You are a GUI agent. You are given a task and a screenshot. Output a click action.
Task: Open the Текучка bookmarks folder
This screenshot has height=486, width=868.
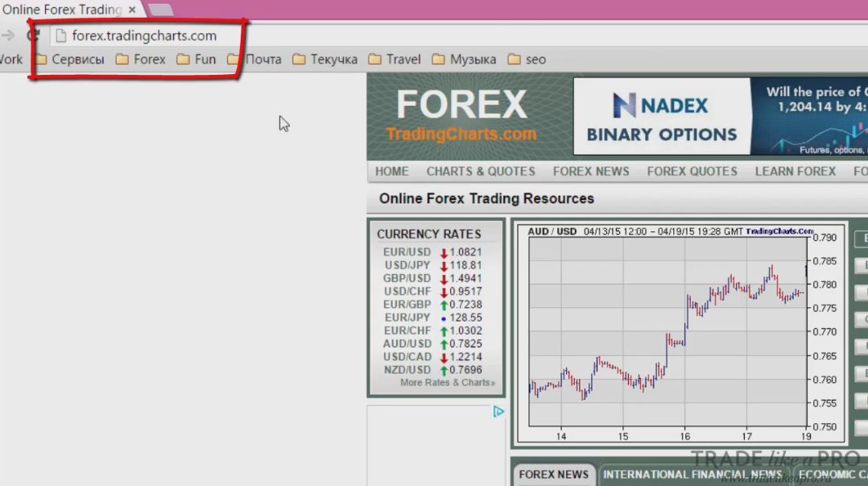[x=325, y=60]
